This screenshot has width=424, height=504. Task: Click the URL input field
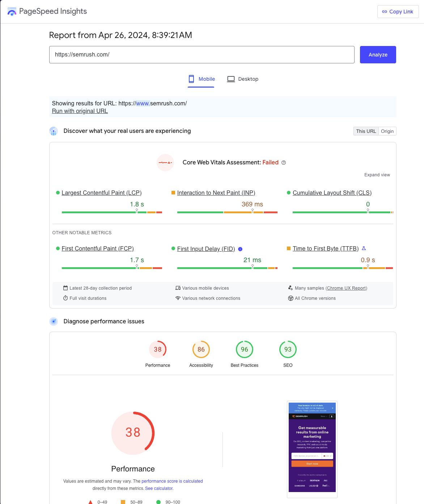click(202, 55)
